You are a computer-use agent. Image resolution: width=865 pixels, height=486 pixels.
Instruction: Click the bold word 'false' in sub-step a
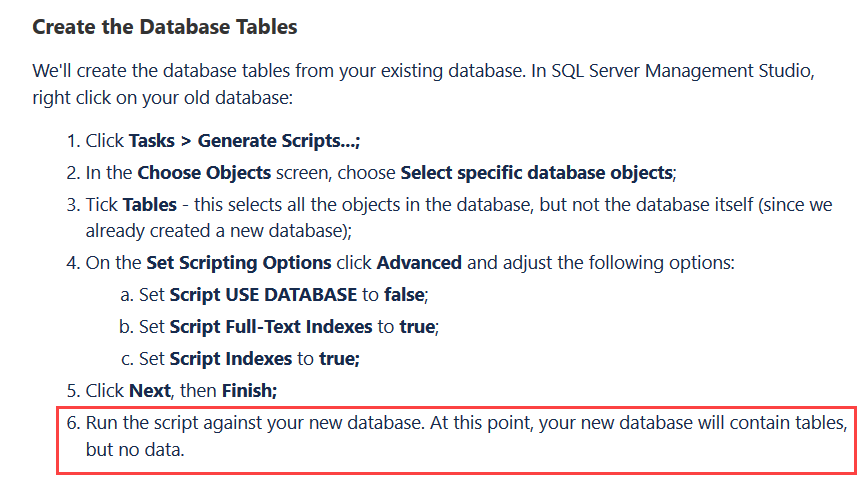(x=404, y=295)
